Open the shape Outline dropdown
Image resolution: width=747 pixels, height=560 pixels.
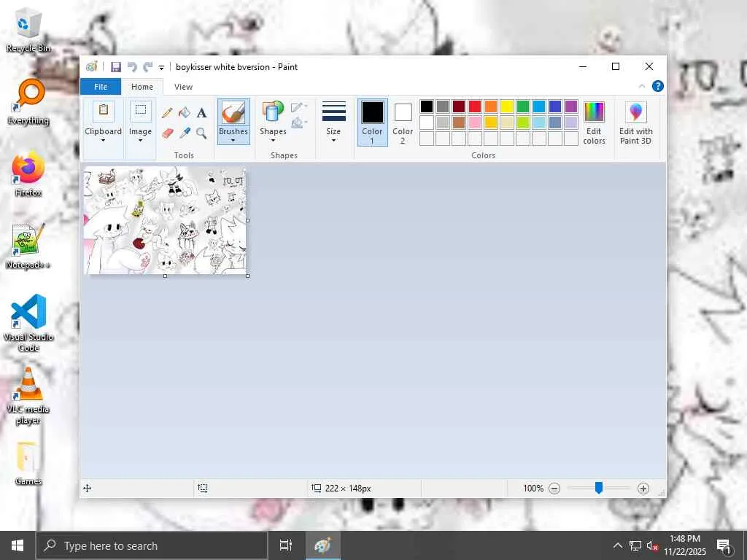pos(299,107)
